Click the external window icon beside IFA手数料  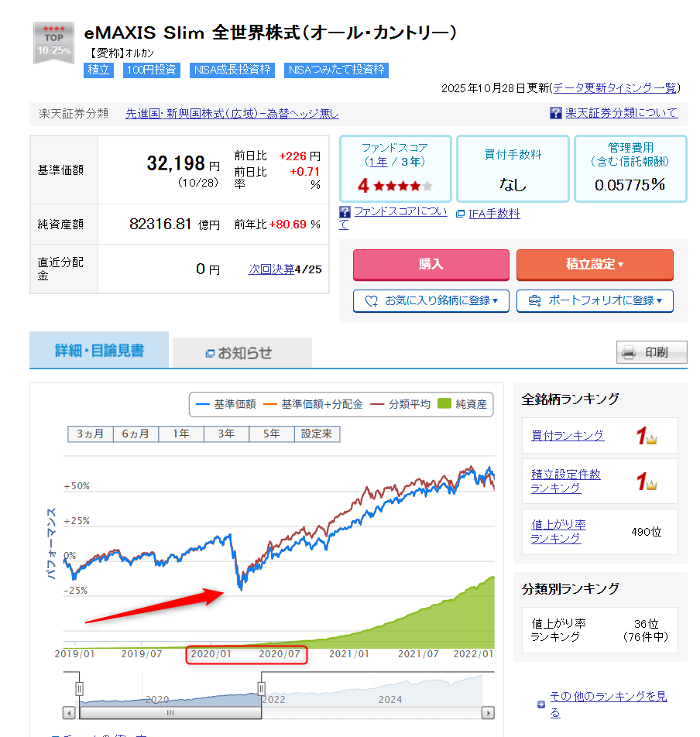(x=460, y=214)
